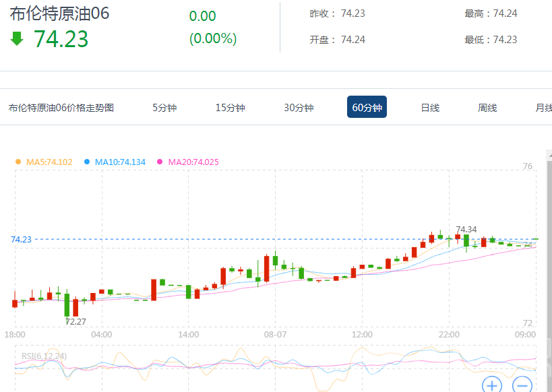Image resolution: width=552 pixels, height=392 pixels.
Task: Select the 60分钟 chart tab
Action: [x=367, y=107]
